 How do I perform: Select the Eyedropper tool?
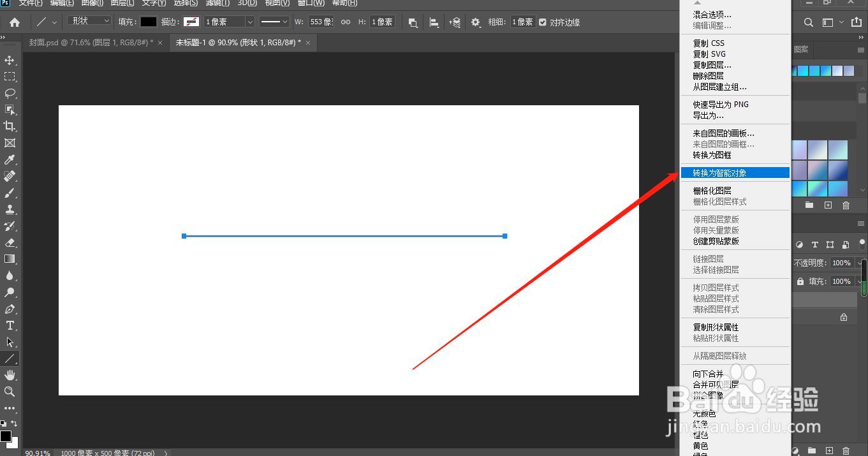(x=10, y=159)
